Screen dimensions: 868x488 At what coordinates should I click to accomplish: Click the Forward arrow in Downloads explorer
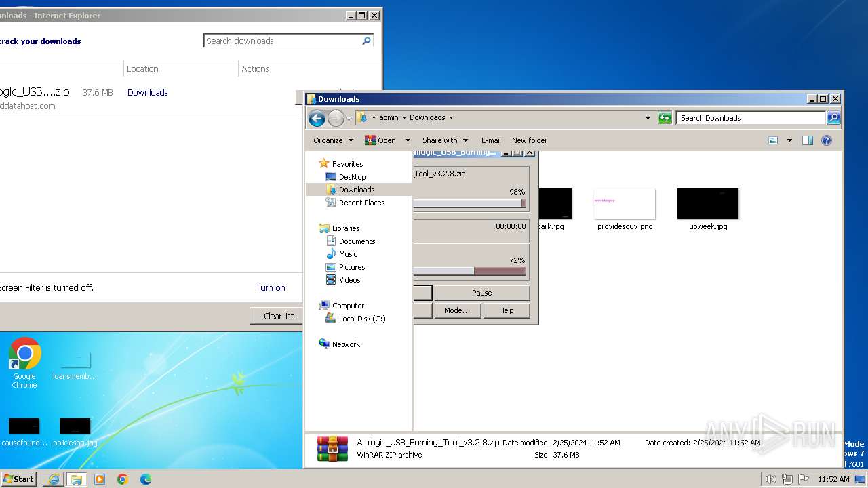[x=336, y=119]
